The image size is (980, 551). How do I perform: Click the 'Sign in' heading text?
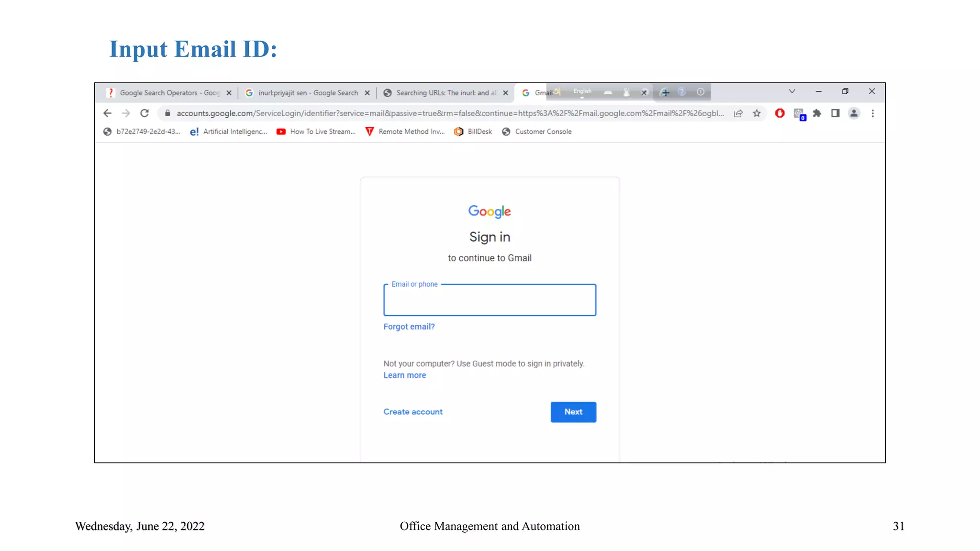click(x=490, y=237)
